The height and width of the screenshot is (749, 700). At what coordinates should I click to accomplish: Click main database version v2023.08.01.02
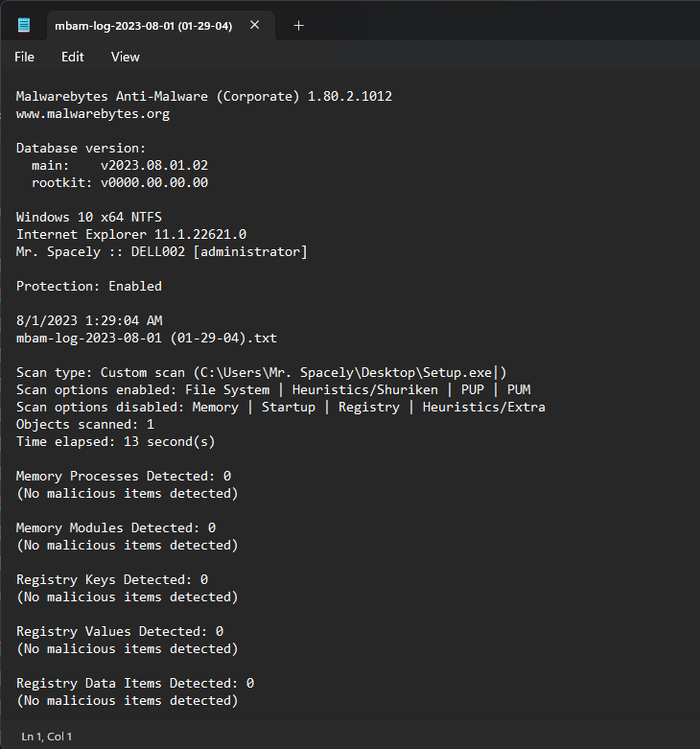(x=154, y=165)
